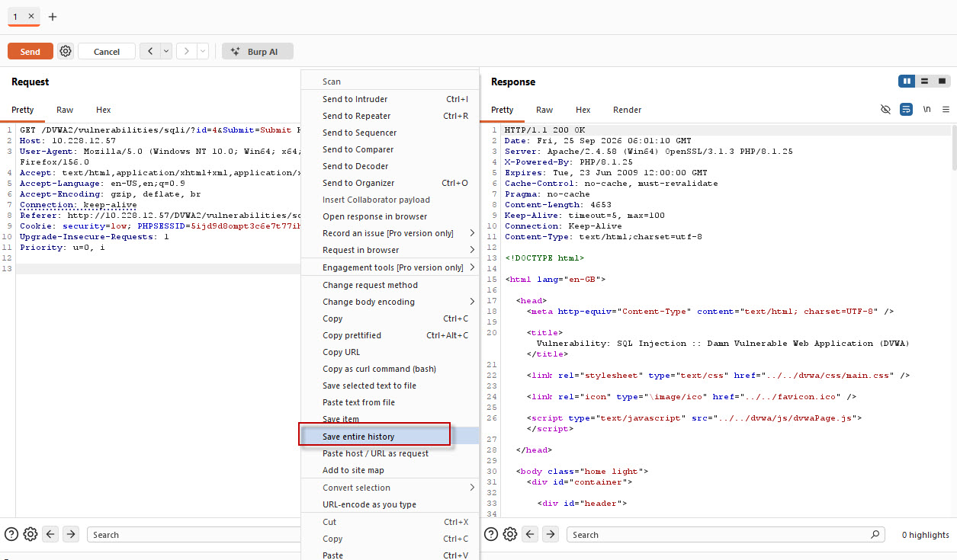957x560 pixels.
Task: Click Scan in the context menu
Action: coord(390,82)
